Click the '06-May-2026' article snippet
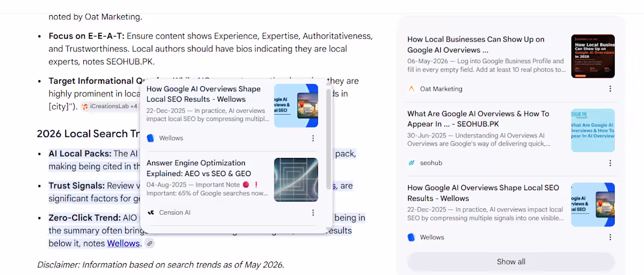 pos(487,66)
